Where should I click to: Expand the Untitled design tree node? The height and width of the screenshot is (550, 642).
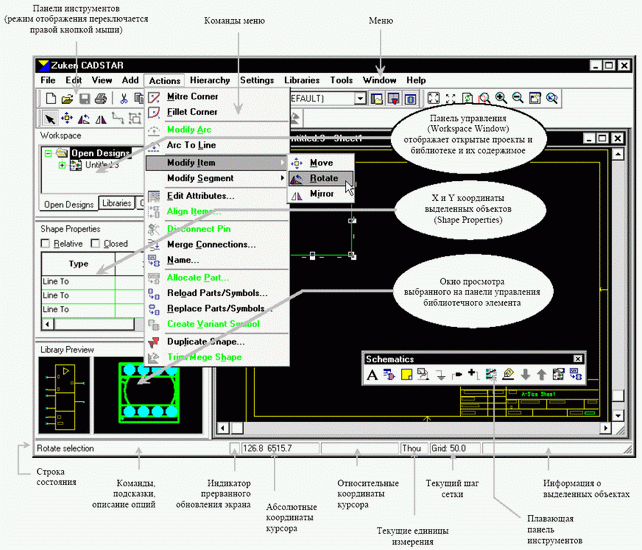coord(62,165)
